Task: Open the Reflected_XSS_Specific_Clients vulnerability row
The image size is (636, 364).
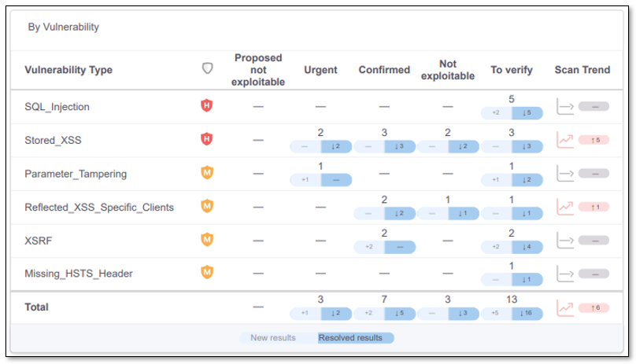Action: tap(99, 208)
